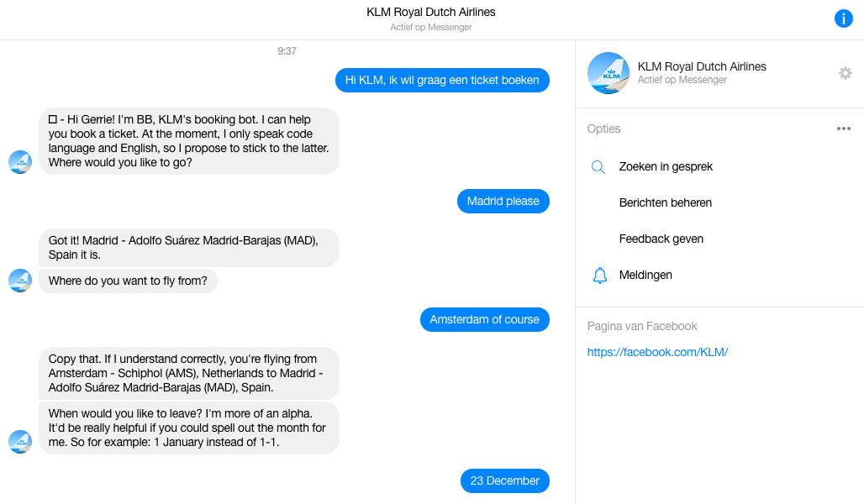The image size is (864, 504).
Task: Click the 'Madrid please' message bubble
Action: (x=503, y=202)
